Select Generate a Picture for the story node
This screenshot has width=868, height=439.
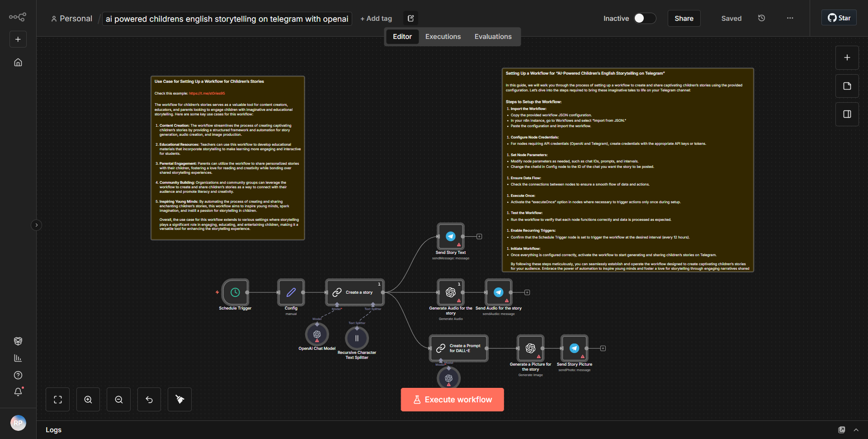tap(530, 348)
